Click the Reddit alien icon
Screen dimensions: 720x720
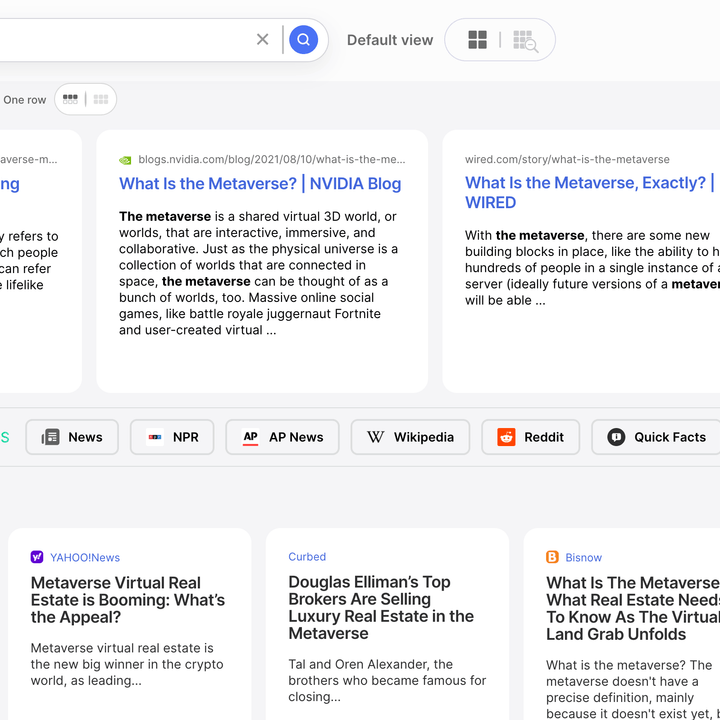[x=506, y=437]
